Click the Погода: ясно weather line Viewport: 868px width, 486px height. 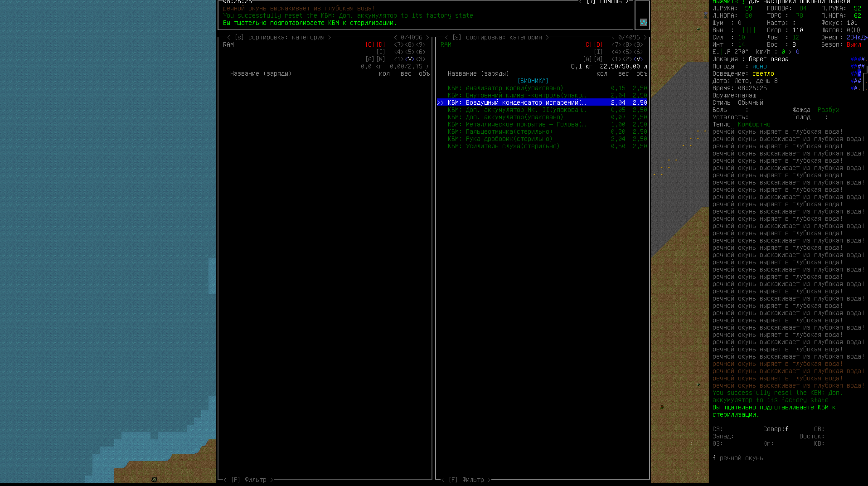click(x=740, y=66)
